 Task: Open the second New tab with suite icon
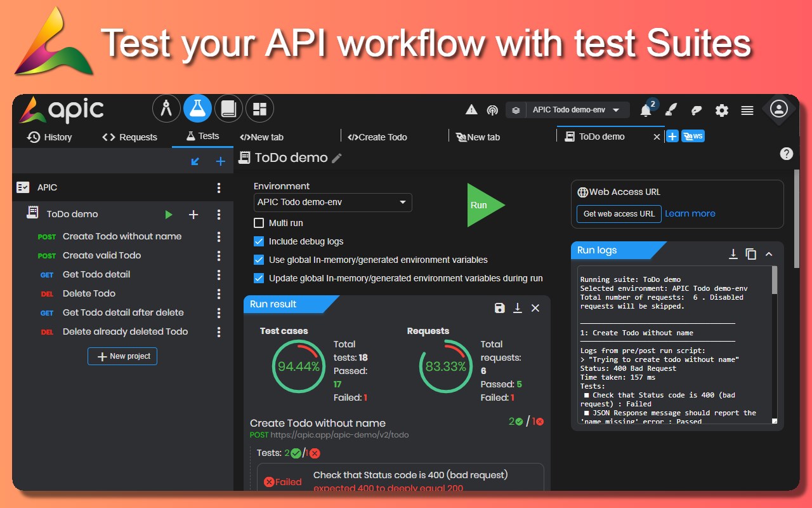coord(478,137)
